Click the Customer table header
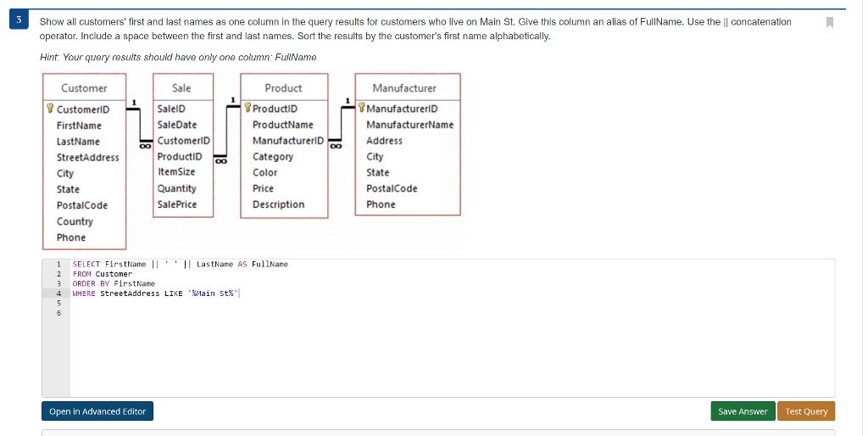 84,87
